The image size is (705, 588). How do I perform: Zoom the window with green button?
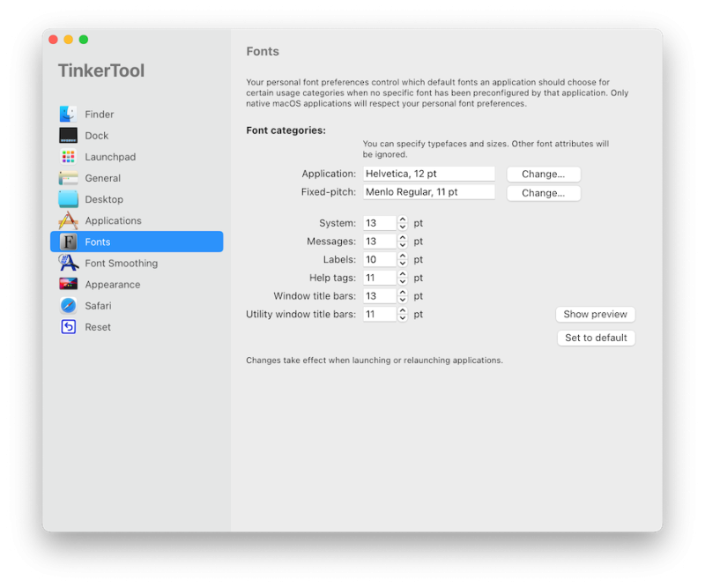pyautogui.click(x=84, y=40)
